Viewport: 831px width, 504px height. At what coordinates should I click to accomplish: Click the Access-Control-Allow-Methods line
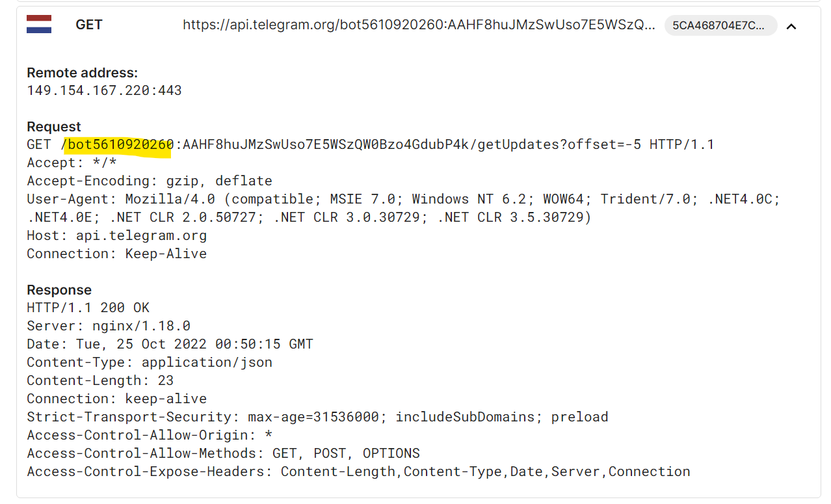tap(224, 453)
